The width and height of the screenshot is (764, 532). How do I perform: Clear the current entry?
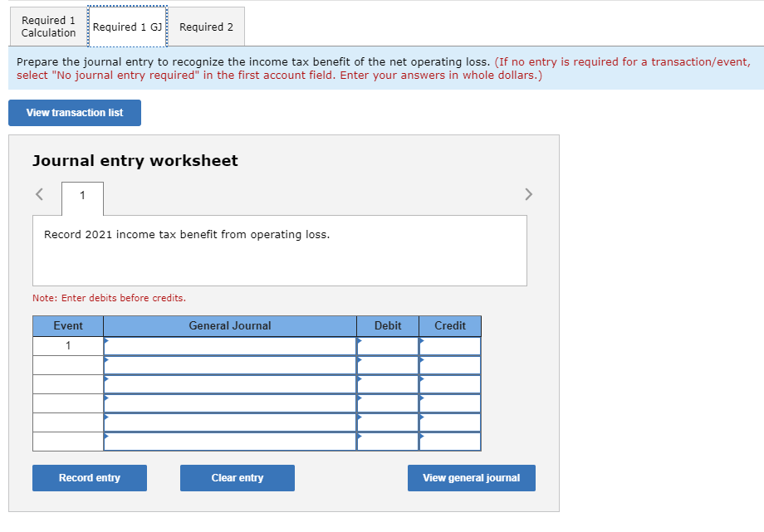[237, 478]
